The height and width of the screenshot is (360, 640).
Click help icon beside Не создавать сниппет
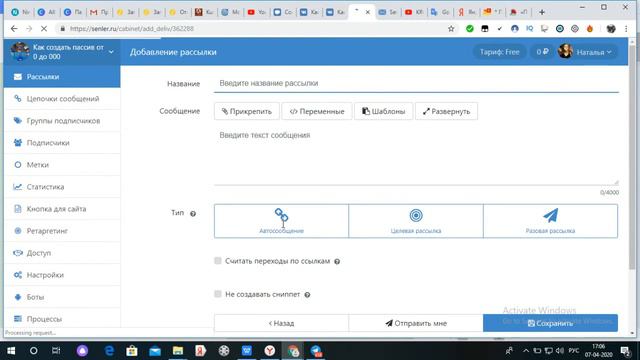[x=307, y=295]
